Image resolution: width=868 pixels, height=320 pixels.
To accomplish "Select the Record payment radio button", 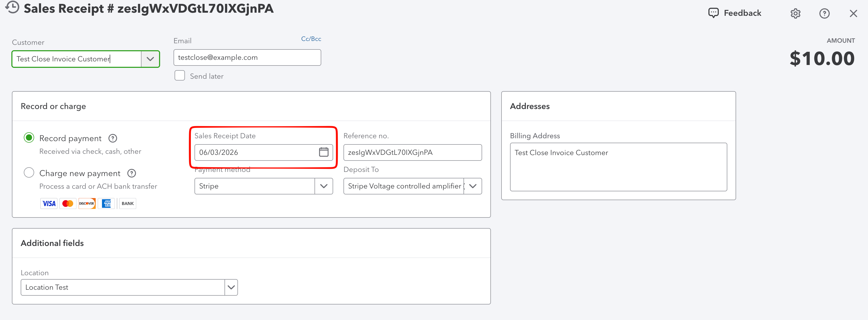I will click(29, 137).
